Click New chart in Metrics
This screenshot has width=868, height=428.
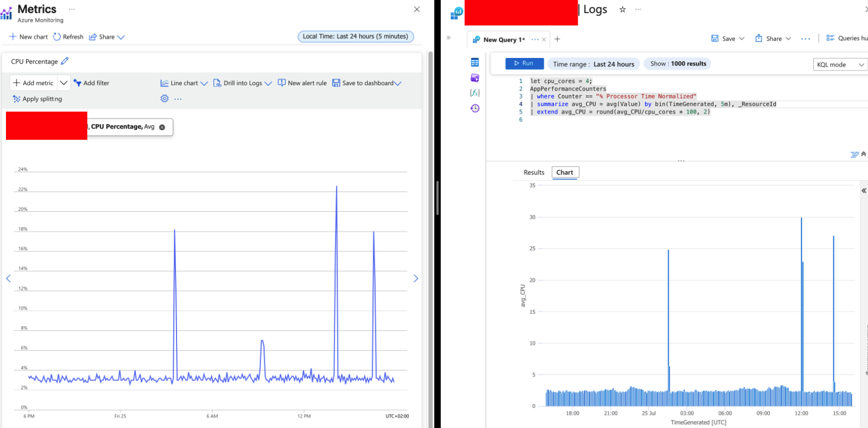click(28, 37)
